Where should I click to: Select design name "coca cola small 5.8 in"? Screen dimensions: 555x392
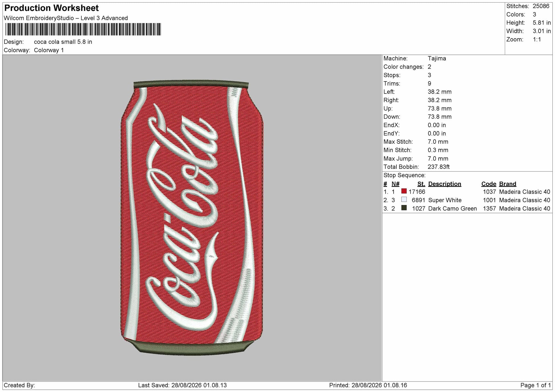63,42
